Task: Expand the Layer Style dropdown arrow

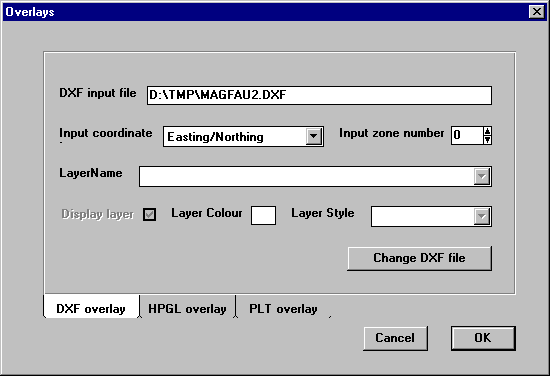Action: point(482,216)
